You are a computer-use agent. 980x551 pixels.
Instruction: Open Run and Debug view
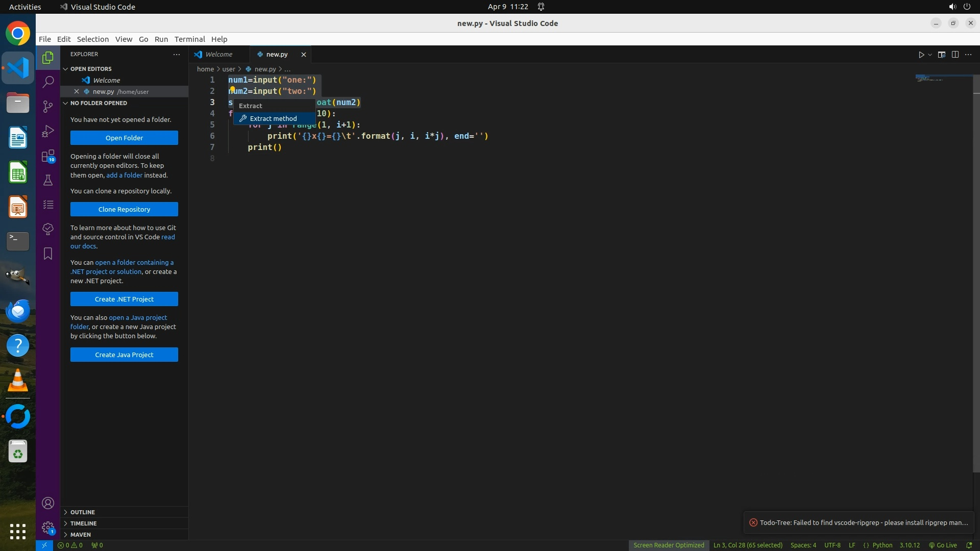(48, 131)
